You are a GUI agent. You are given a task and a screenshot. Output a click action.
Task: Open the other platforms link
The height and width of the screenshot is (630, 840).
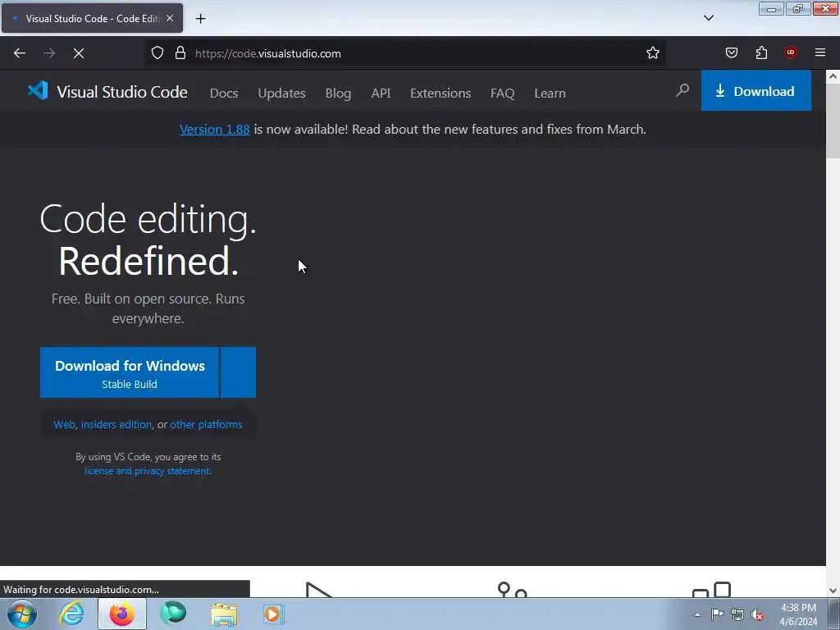pyautogui.click(x=206, y=424)
